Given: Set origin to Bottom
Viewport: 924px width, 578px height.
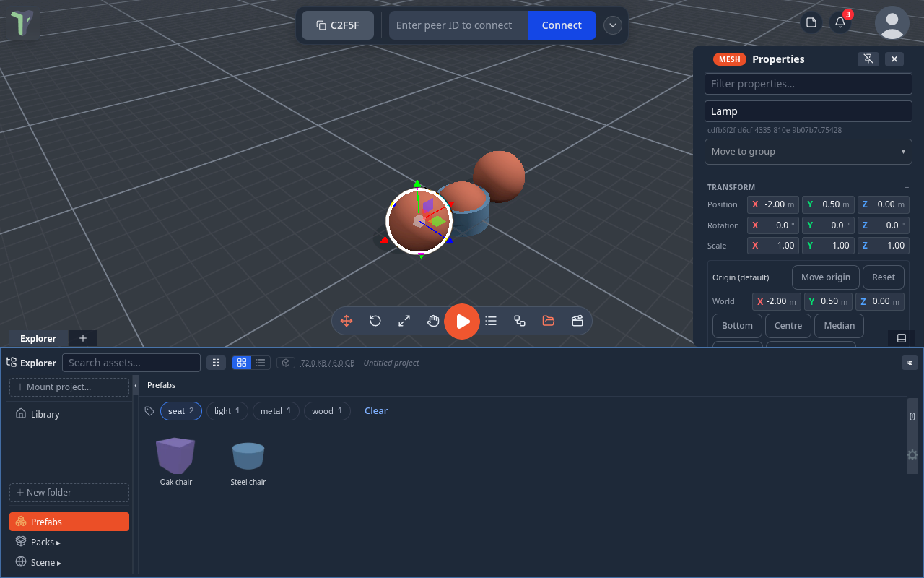Looking at the screenshot, I should [737, 326].
